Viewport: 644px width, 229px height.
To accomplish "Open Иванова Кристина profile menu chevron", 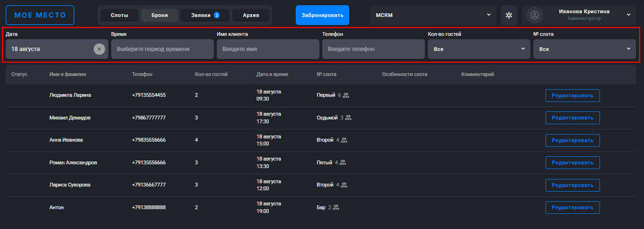I will [x=628, y=15].
